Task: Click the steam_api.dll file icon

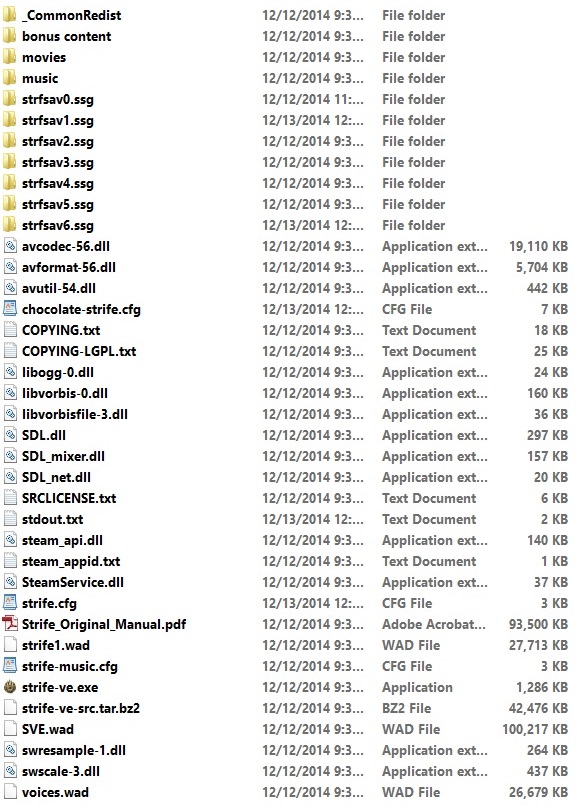Action: pyautogui.click(x=10, y=540)
